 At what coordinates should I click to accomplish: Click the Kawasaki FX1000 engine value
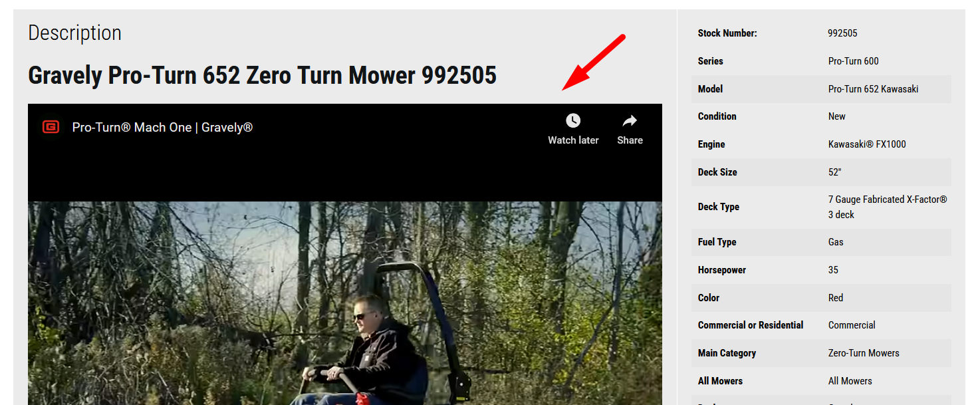867,144
